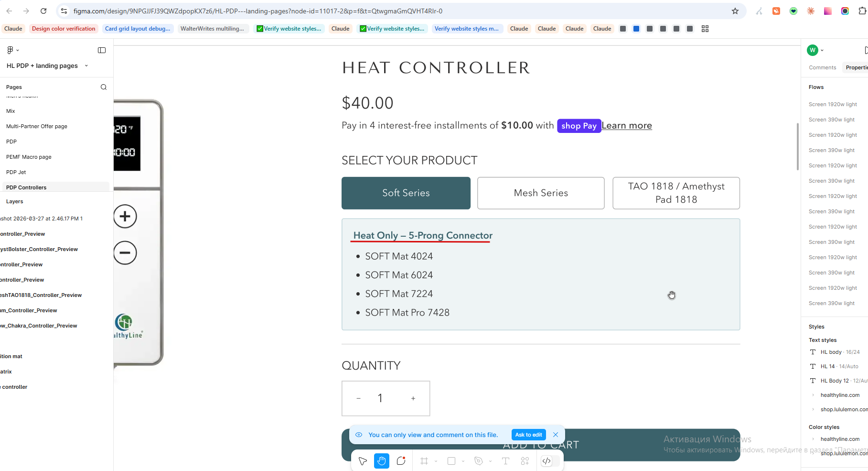Open the Design color verification bookmark
This screenshot has height=471, width=868.
pyautogui.click(x=64, y=29)
